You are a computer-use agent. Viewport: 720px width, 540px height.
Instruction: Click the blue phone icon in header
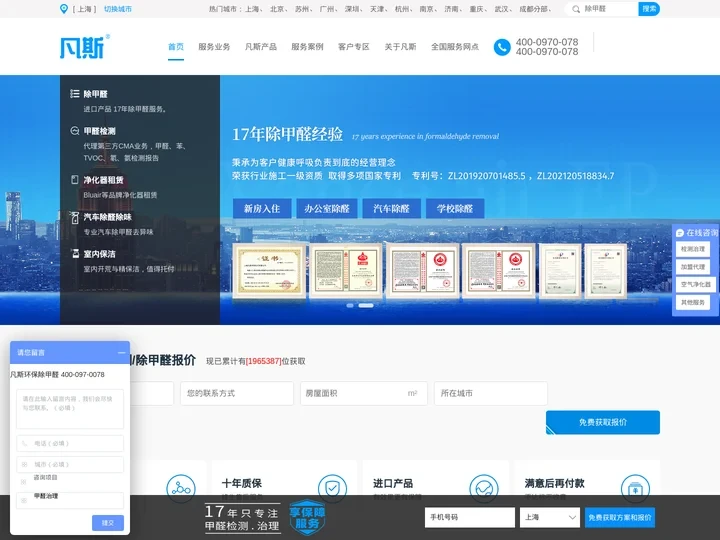pos(502,47)
